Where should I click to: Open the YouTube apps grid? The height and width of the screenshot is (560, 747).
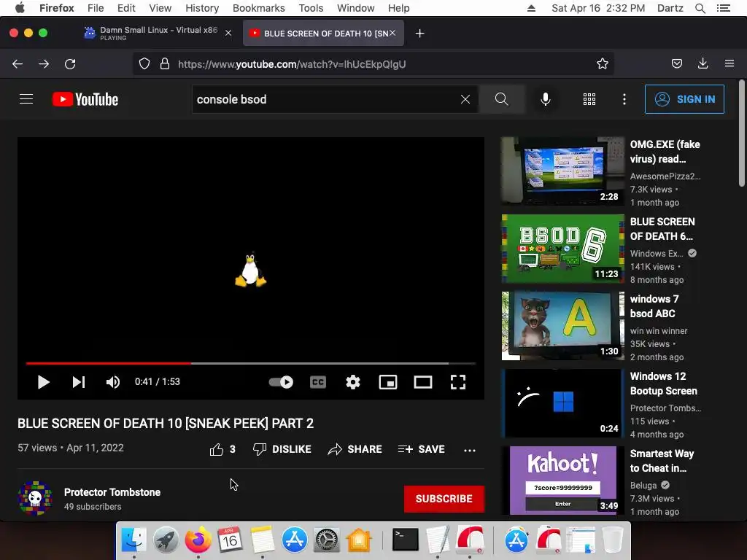(x=589, y=99)
